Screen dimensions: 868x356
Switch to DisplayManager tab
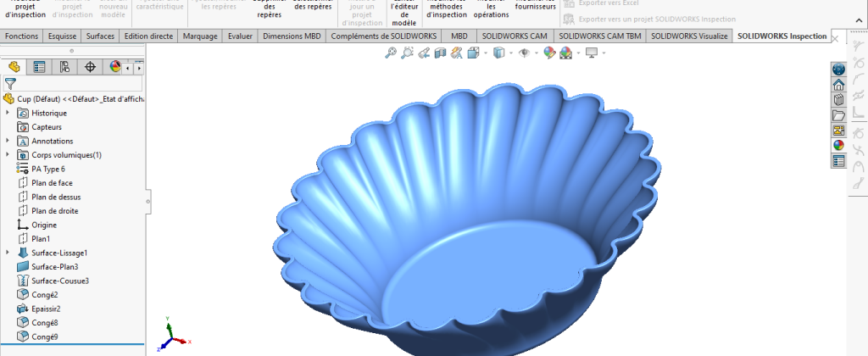pos(114,67)
